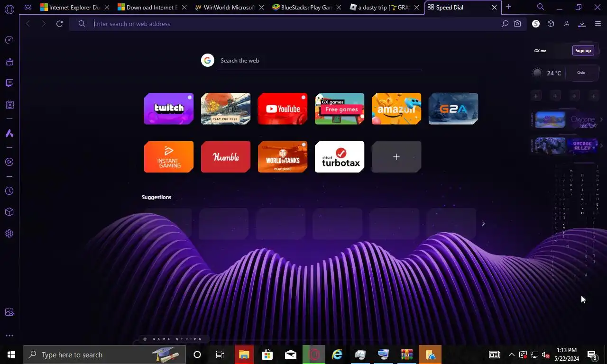The height and width of the screenshot is (364, 607).
Task: Open Microsoft Store from taskbar
Action: [x=267, y=355]
